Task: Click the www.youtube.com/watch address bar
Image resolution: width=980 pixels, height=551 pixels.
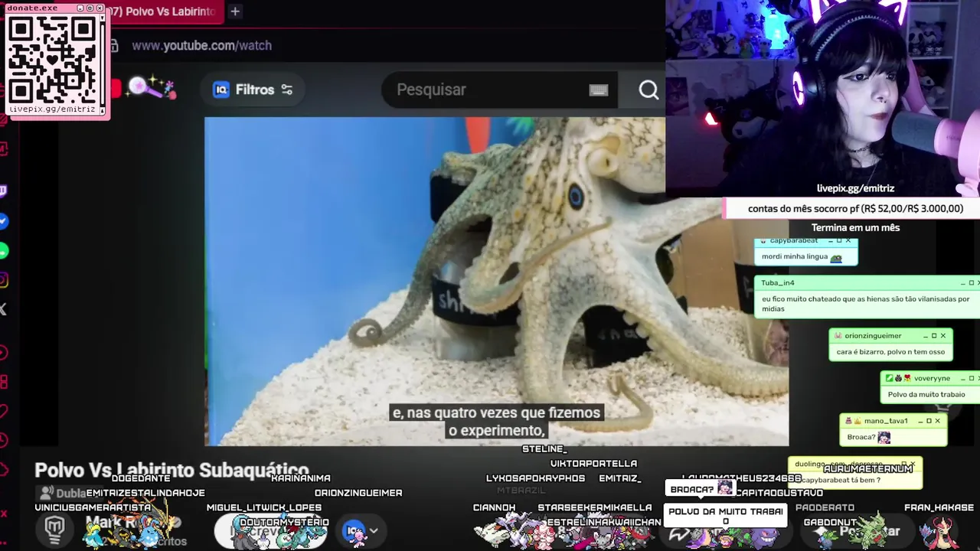Action: coord(201,45)
